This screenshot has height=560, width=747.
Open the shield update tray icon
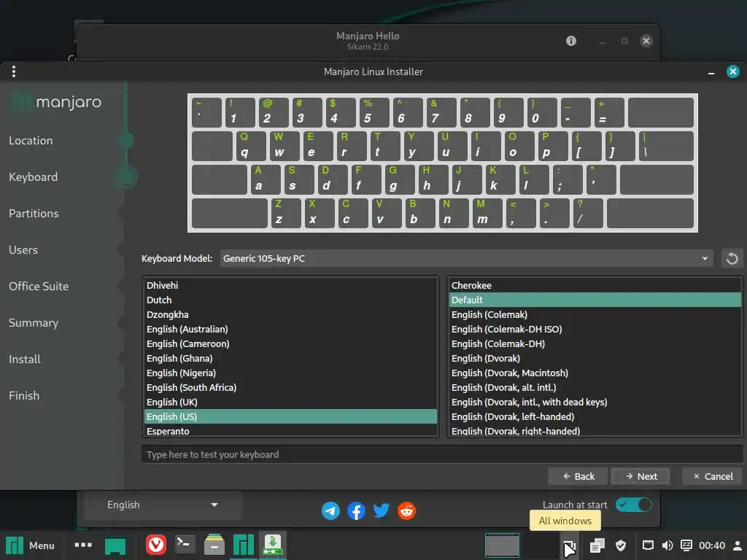[x=621, y=545]
